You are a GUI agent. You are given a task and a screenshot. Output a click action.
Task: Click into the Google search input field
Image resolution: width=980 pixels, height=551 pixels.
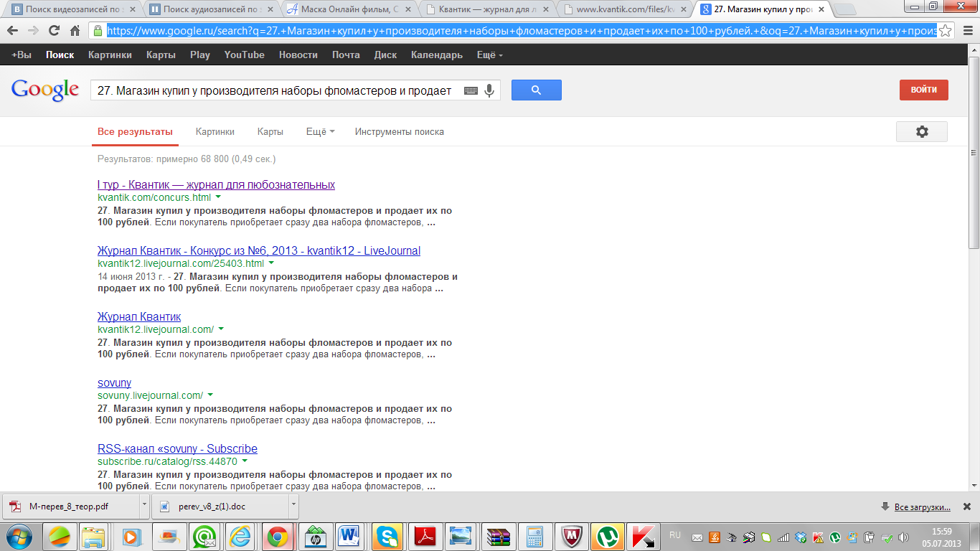click(276, 90)
